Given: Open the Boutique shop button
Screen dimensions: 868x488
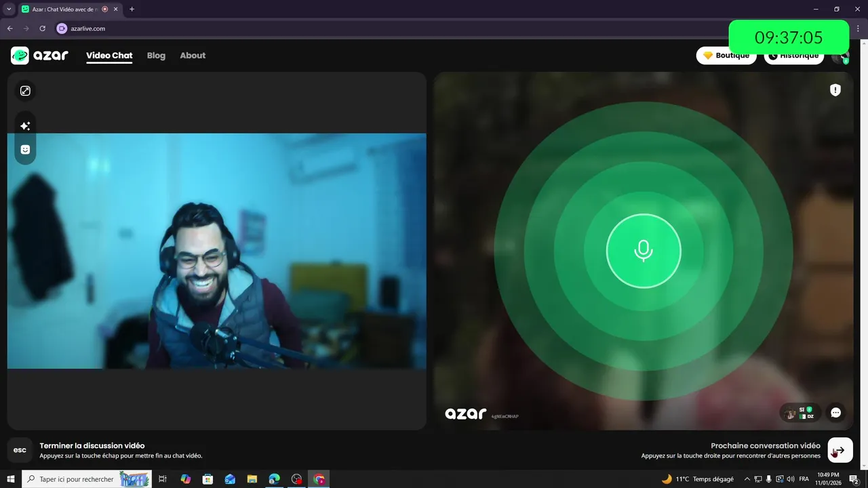Looking at the screenshot, I should click(x=726, y=56).
